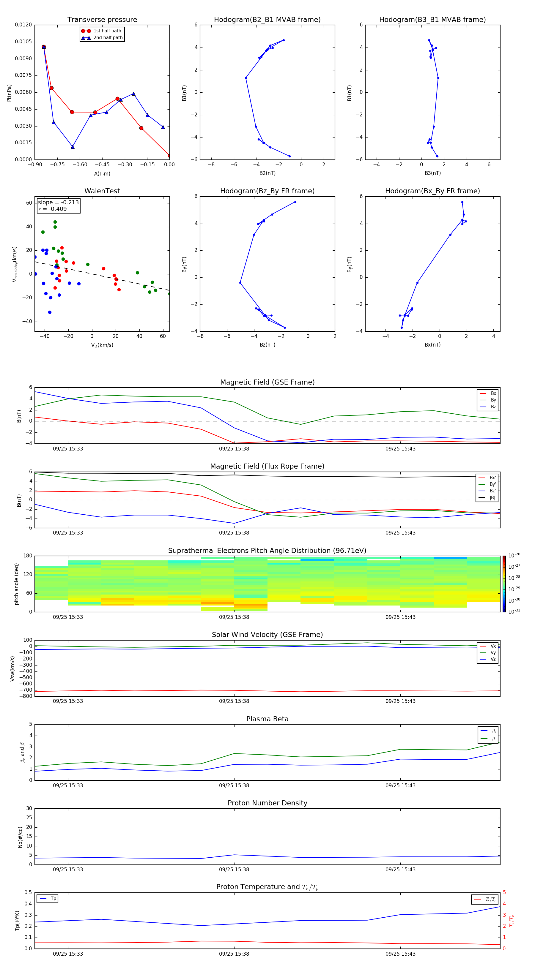Image resolution: width=535 pixels, height=980 pixels.
Task: Click the 'r = -0.409' annotation
Action: [53, 209]
